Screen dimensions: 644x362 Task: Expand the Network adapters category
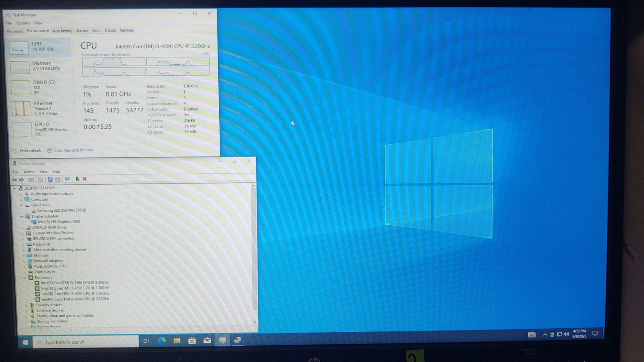[x=24, y=261]
